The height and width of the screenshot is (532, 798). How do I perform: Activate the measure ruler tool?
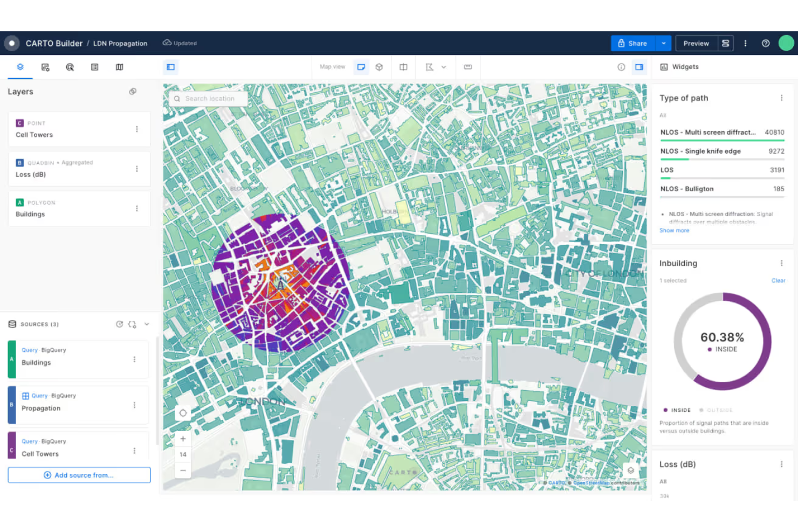[x=467, y=67]
